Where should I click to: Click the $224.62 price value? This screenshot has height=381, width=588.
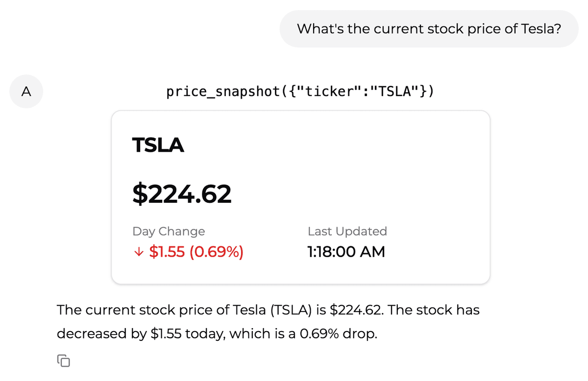pos(182,193)
